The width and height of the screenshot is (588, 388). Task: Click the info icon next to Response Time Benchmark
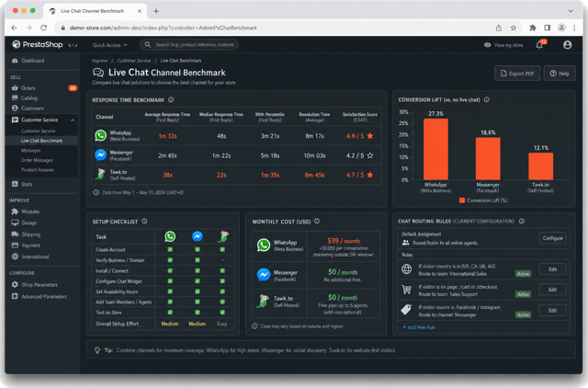pyautogui.click(x=171, y=100)
